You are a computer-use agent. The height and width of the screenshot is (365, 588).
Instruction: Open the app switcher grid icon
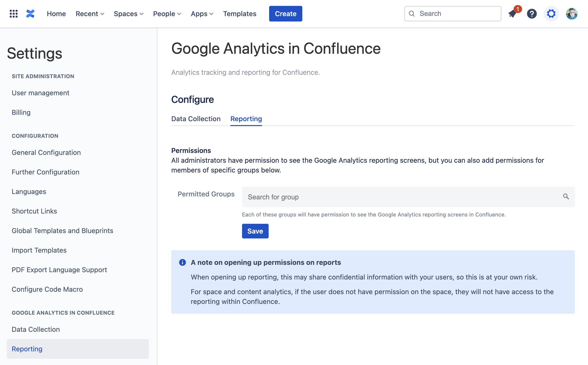click(14, 14)
